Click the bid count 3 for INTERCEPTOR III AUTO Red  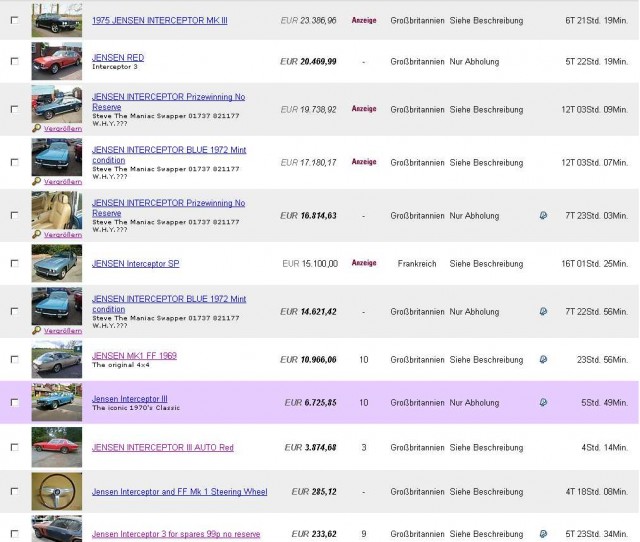(x=364, y=448)
